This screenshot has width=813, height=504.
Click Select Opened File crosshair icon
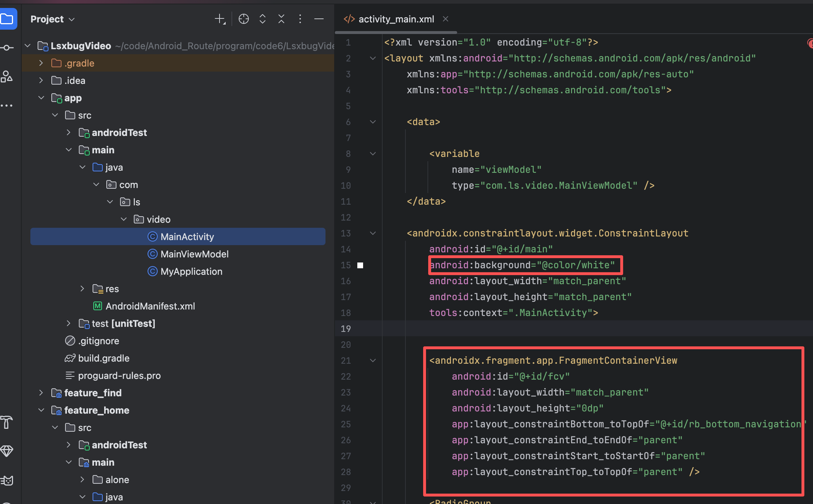point(244,19)
